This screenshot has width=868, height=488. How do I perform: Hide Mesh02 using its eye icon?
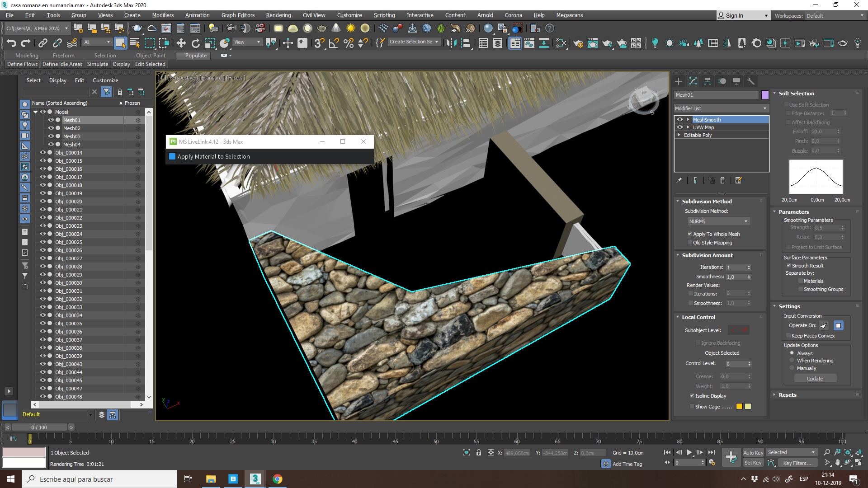click(x=51, y=128)
